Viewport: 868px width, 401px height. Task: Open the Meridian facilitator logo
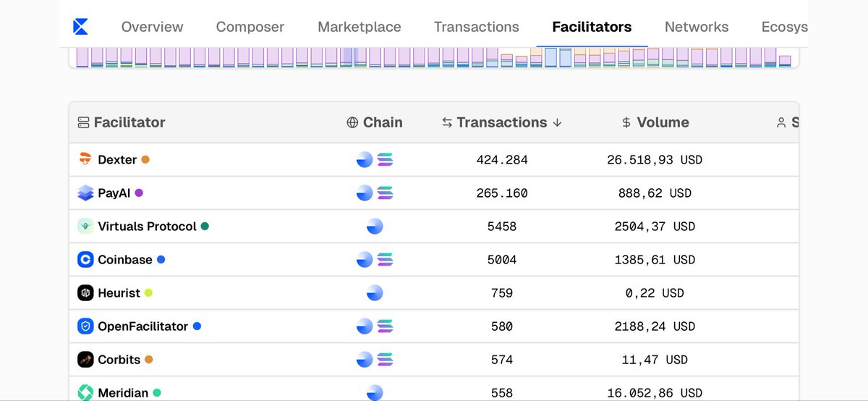pyautogui.click(x=85, y=392)
